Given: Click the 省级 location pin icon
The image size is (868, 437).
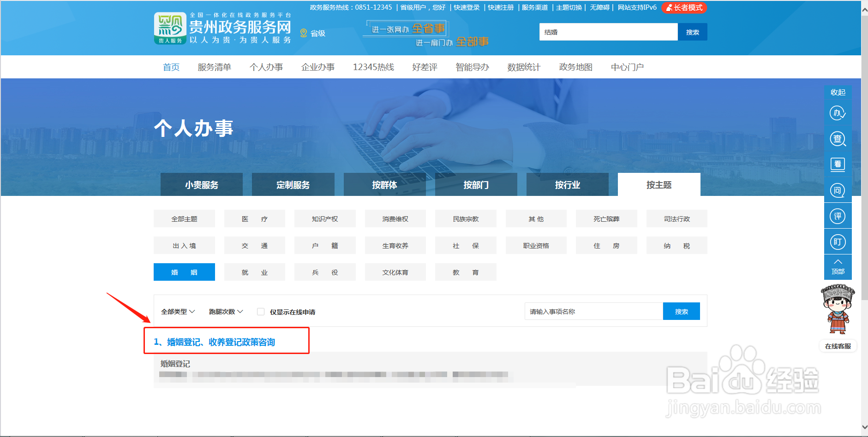Looking at the screenshot, I should [304, 33].
